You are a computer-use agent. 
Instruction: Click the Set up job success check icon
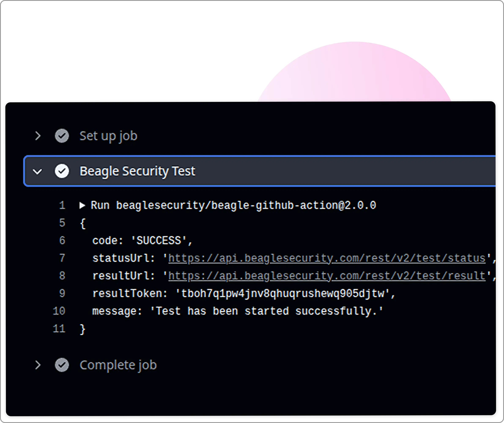(x=62, y=136)
